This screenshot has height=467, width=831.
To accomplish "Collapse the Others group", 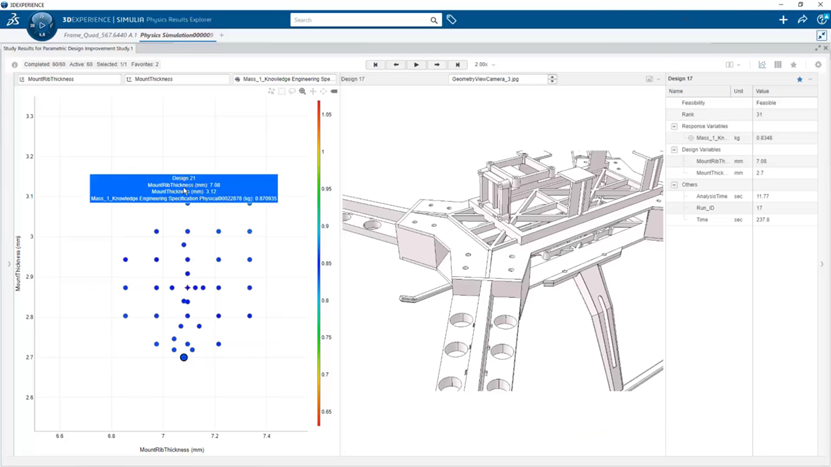I will [674, 184].
